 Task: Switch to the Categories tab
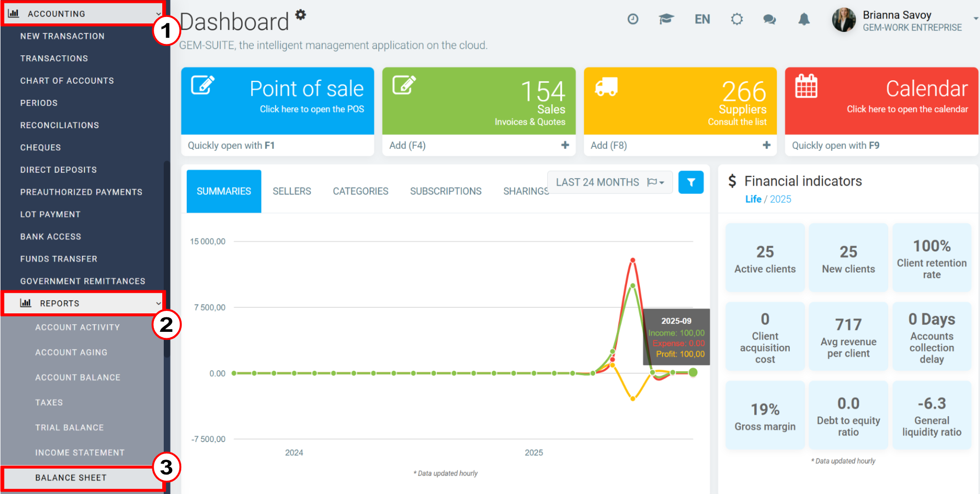click(x=360, y=191)
